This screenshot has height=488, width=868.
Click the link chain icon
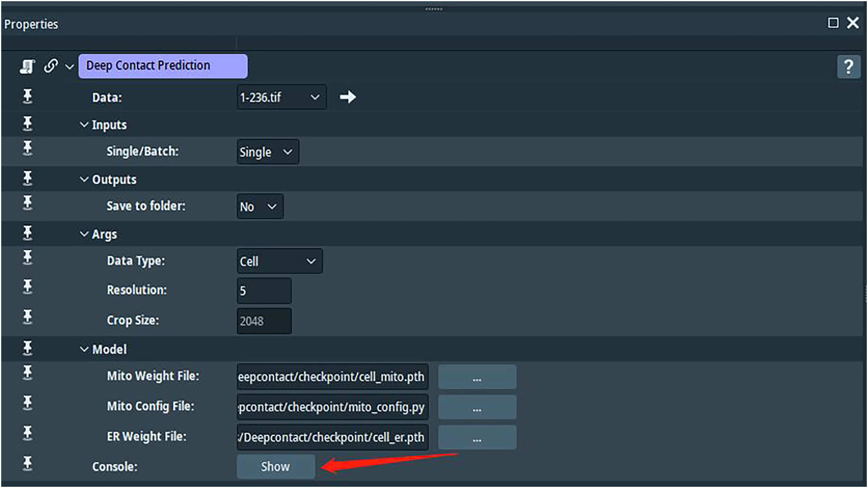coord(51,66)
